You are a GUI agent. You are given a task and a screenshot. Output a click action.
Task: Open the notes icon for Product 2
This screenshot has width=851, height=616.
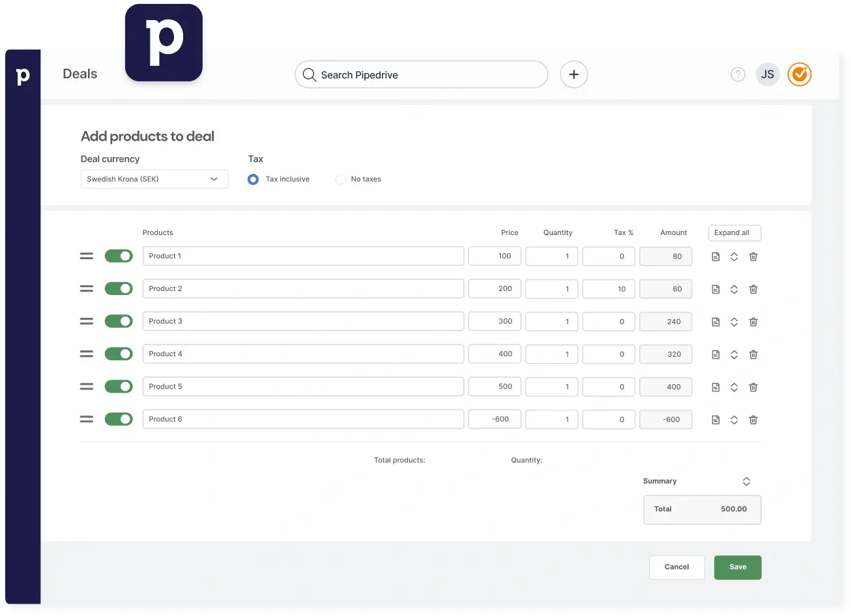[x=715, y=289]
